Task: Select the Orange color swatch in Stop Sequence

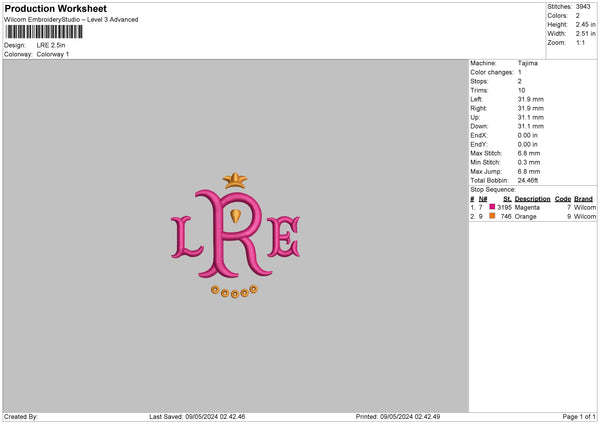Action: (x=492, y=216)
